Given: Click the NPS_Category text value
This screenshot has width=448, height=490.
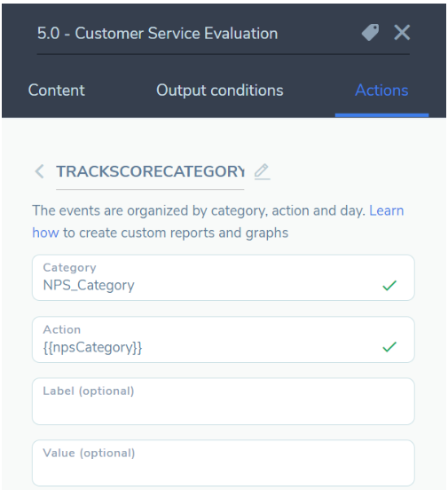Looking at the screenshot, I should pyautogui.click(x=89, y=286).
